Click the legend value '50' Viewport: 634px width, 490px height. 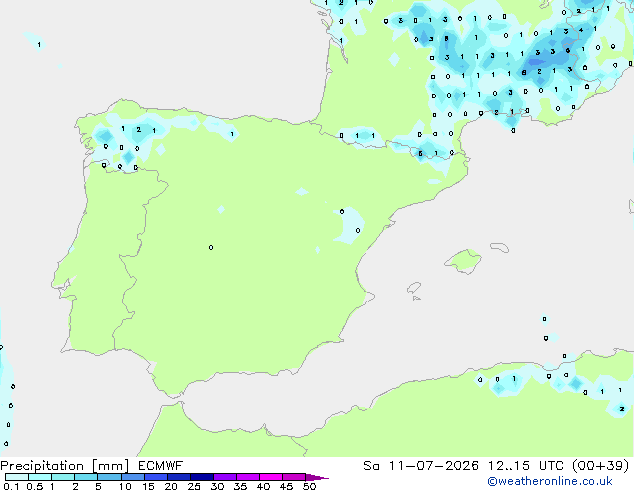point(309,486)
